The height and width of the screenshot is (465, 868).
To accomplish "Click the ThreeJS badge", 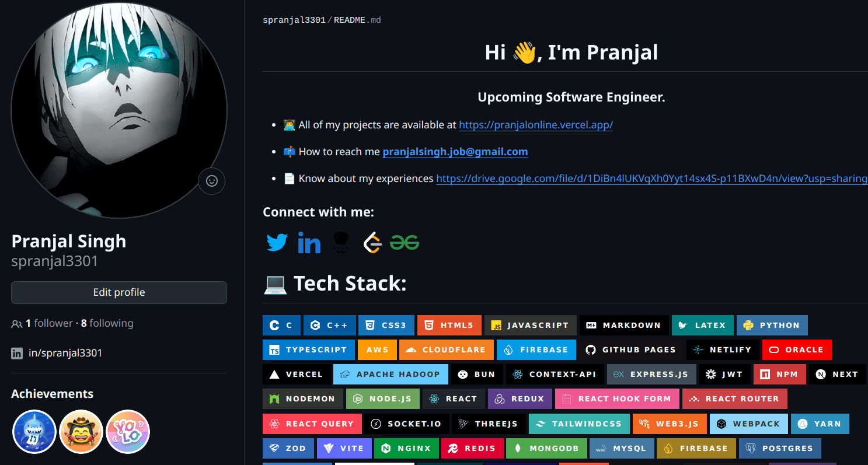I will coord(489,424).
